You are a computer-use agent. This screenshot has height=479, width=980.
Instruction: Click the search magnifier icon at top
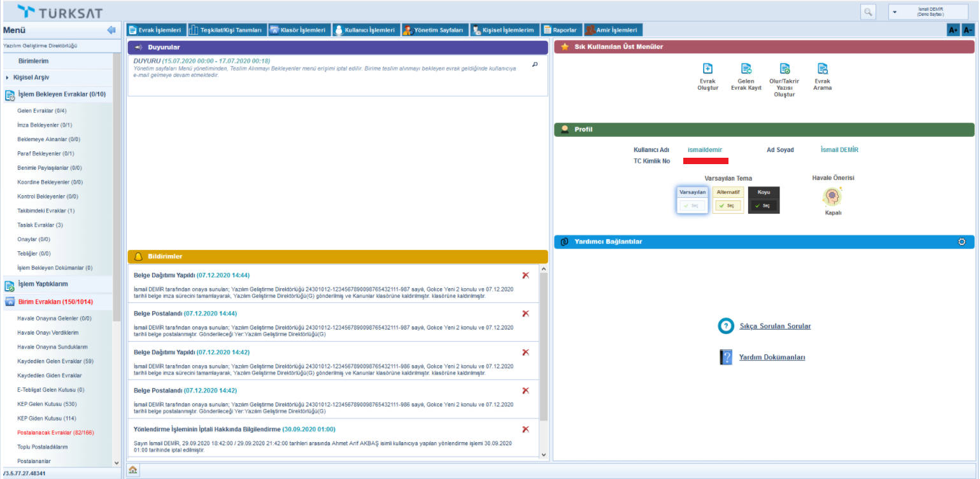point(867,12)
